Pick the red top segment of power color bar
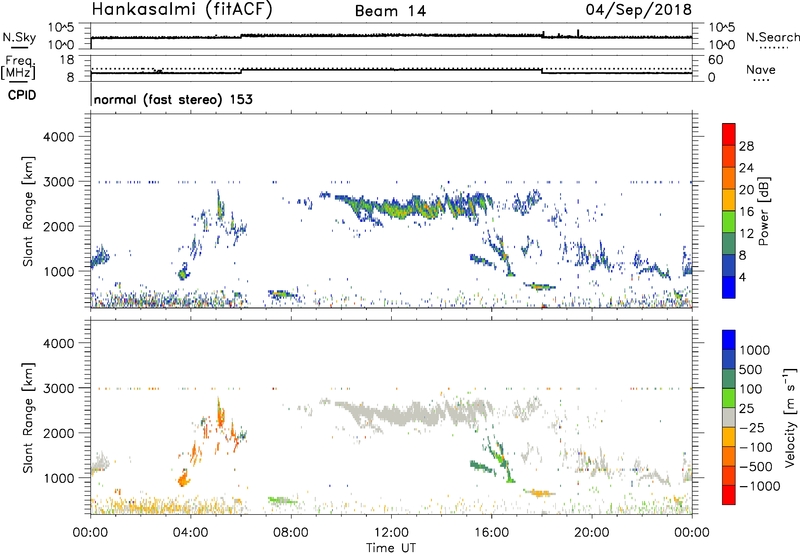The image size is (800, 554). 729,134
